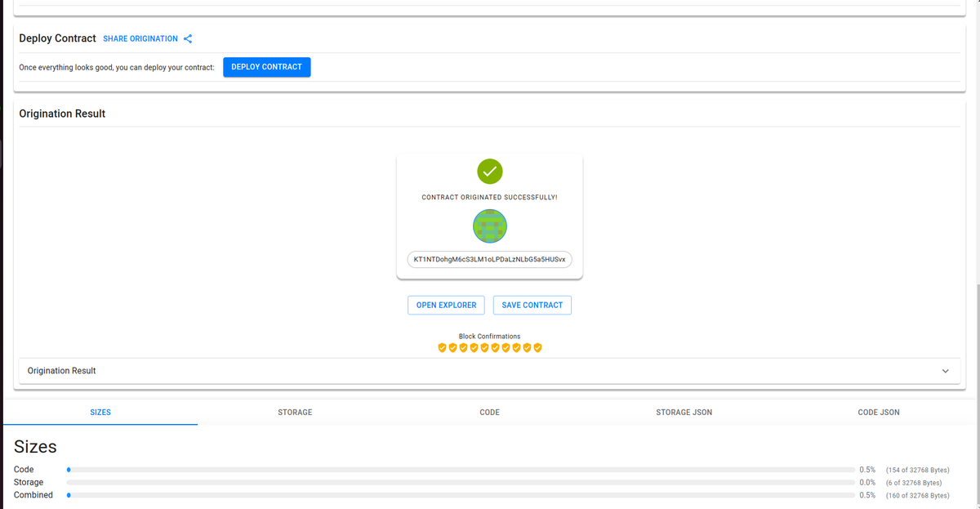Open the CODE JSON tab

[879, 413]
